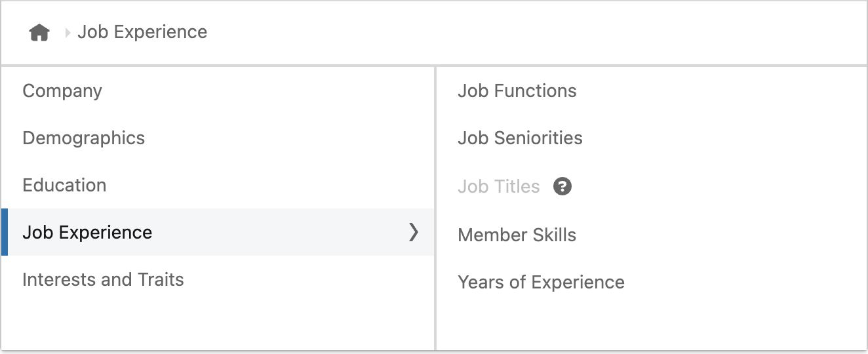The image size is (868, 354).
Task: Click the question mark beside Job Titles
Action: [x=562, y=187]
